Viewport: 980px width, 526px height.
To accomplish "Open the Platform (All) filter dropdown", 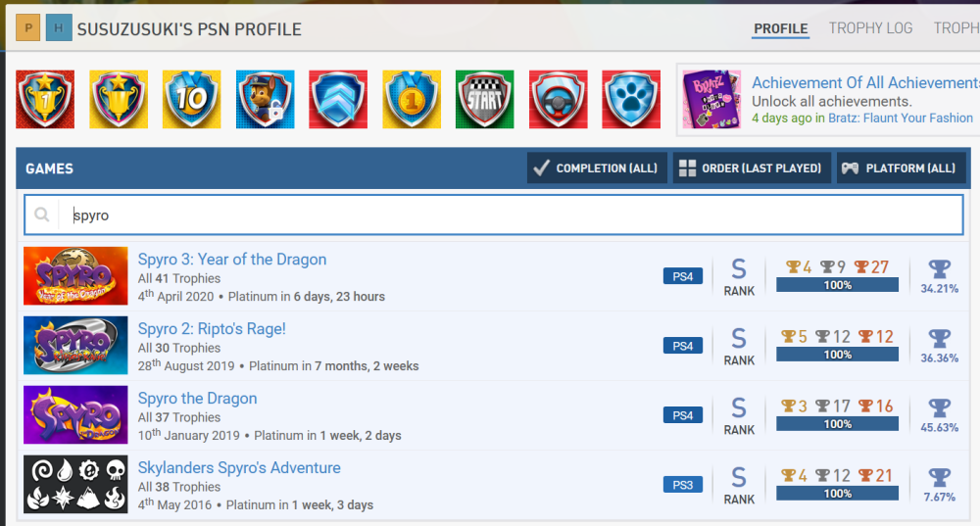I will (900, 167).
